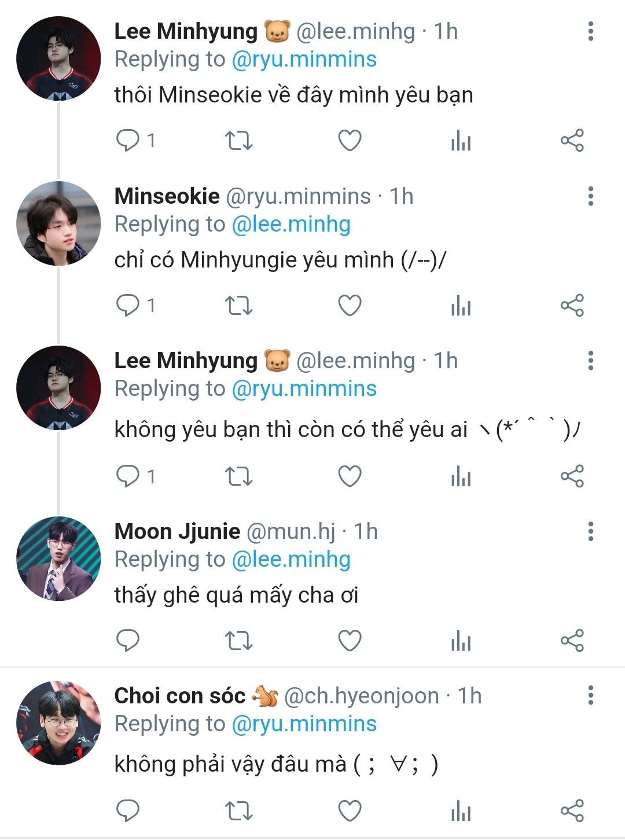Image resolution: width=625 pixels, height=840 pixels.
Task: Open the @ryu.minmins mention in first tweet
Action: click(x=304, y=59)
